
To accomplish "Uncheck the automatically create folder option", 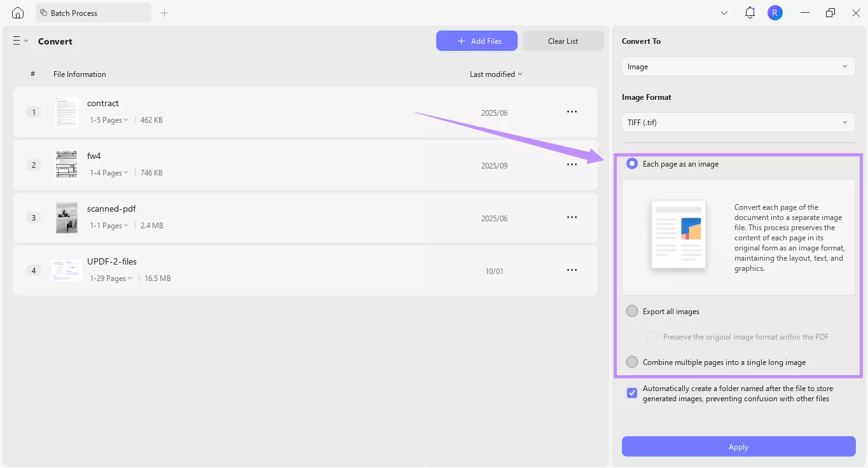I will coord(631,393).
